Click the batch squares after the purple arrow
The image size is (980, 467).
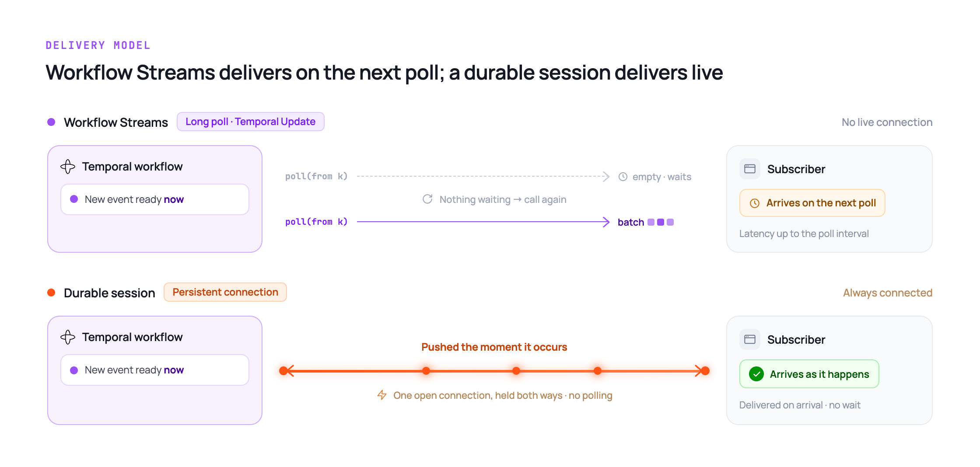point(661,222)
